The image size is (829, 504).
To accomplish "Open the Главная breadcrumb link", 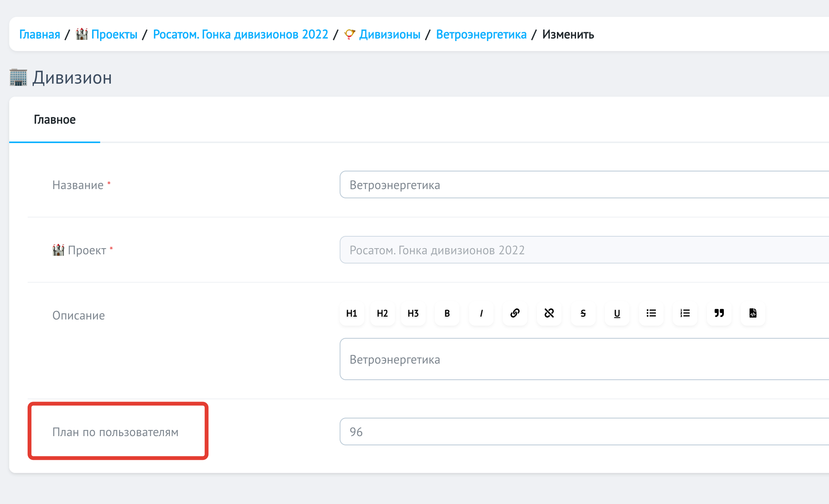I will pos(40,34).
